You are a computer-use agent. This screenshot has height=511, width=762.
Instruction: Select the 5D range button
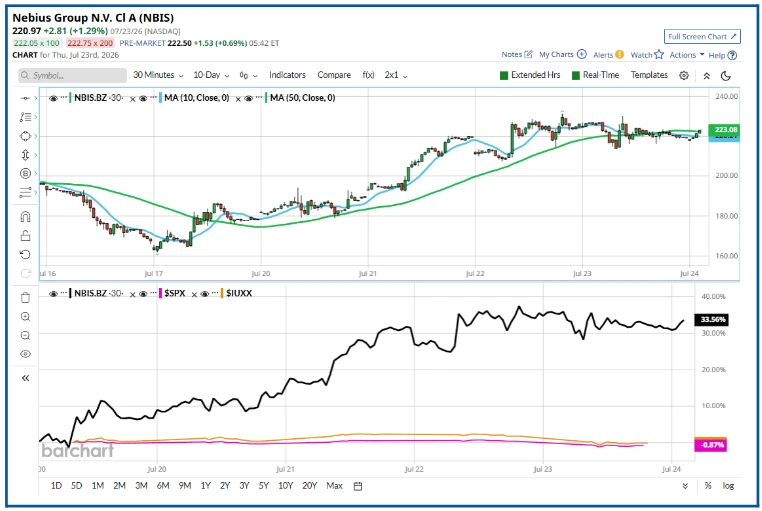[76, 486]
